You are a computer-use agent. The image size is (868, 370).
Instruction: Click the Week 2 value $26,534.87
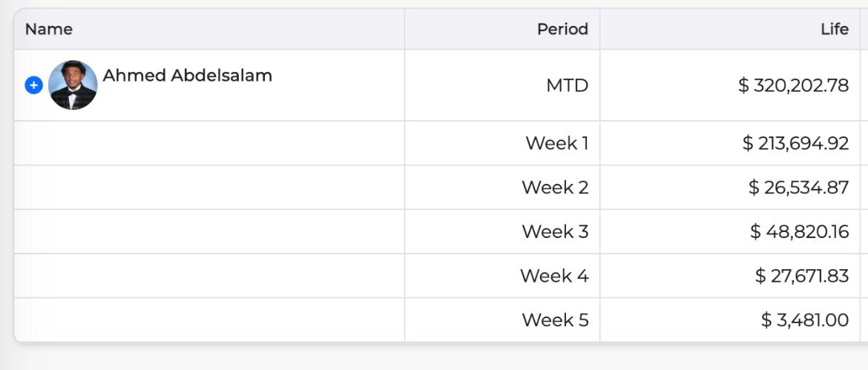tap(798, 188)
